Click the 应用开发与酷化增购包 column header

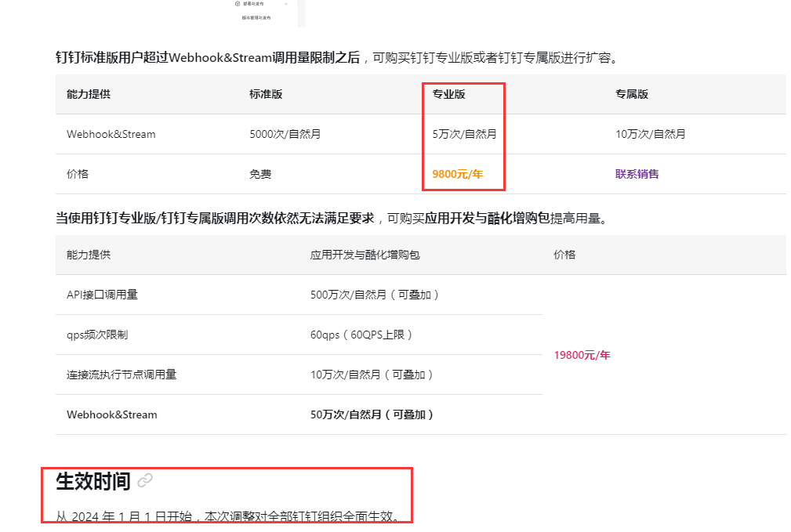(x=365, y=255)
